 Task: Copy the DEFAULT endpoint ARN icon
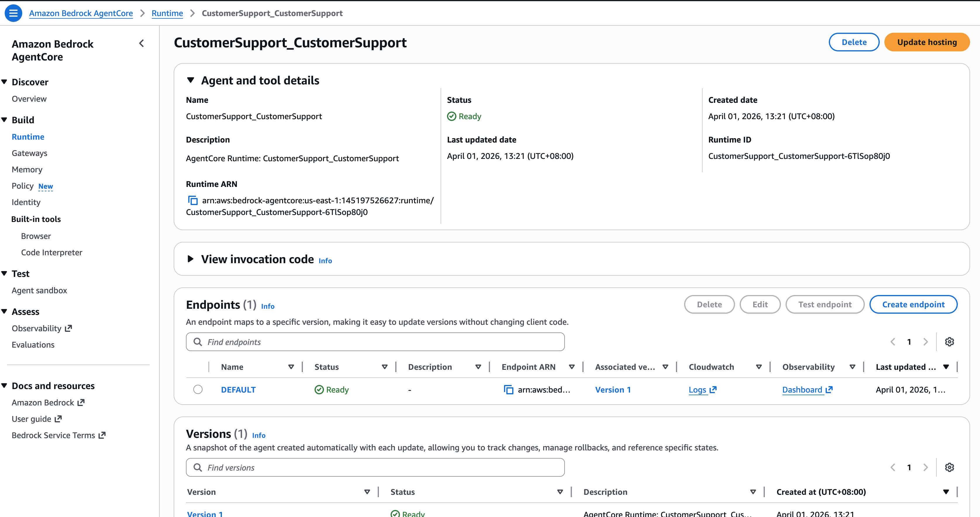tap(508, 390)
